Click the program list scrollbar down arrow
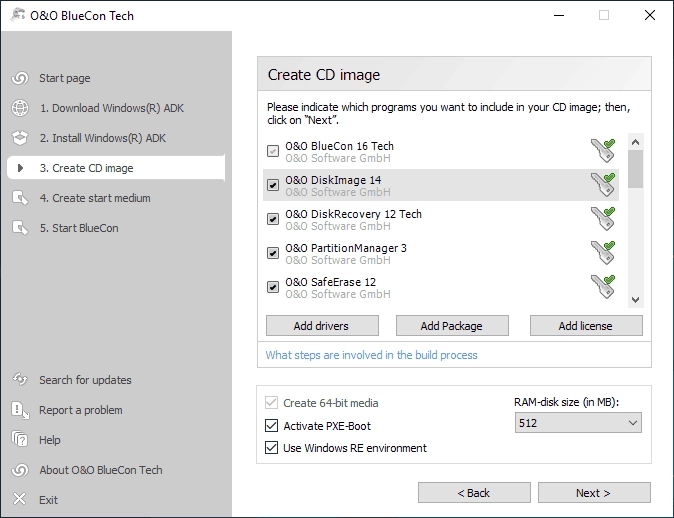Screen dimensions: 674x518 [x=635, y=300]
